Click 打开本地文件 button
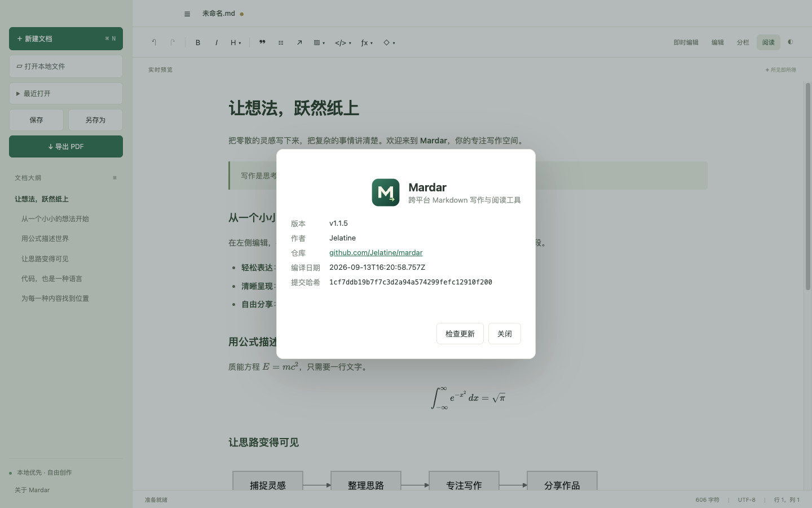The width and height of the screenshot is (812, 508). [x=66, y=66]
